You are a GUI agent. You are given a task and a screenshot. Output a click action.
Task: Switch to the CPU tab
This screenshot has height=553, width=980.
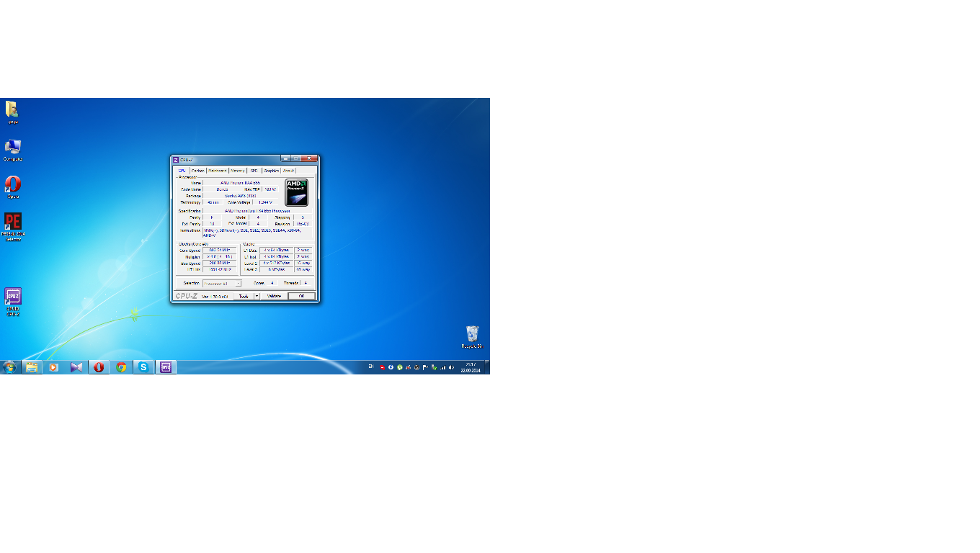pos(182,171)
